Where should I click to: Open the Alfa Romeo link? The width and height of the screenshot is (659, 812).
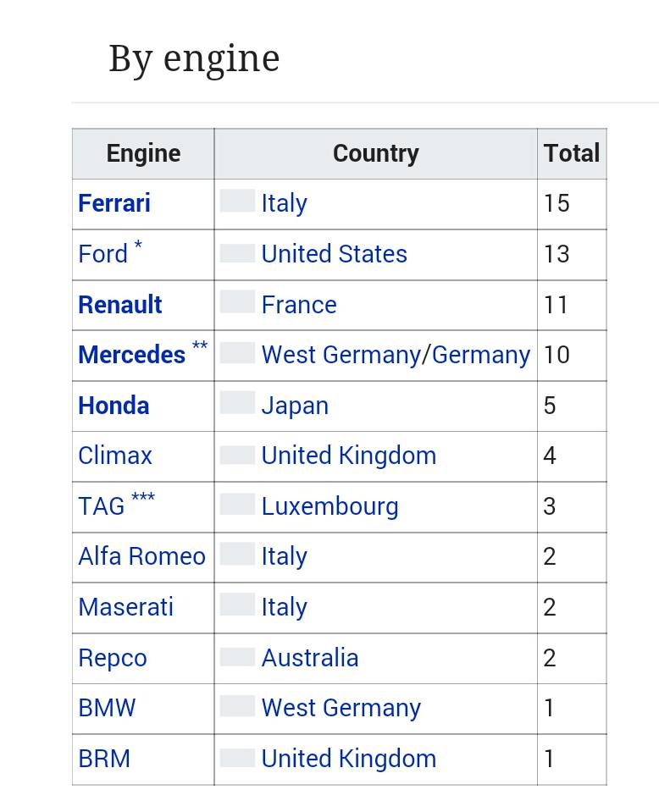(141, 556)
